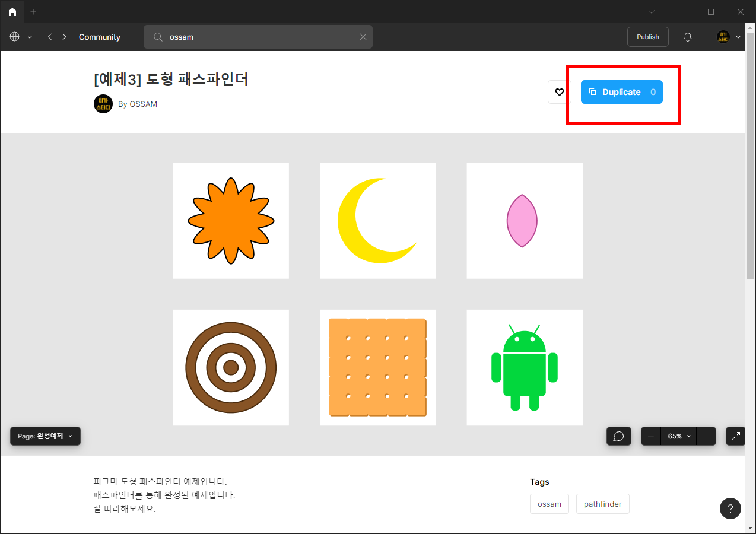
Task: Open the Home tab icon
Action: point(12,12)
